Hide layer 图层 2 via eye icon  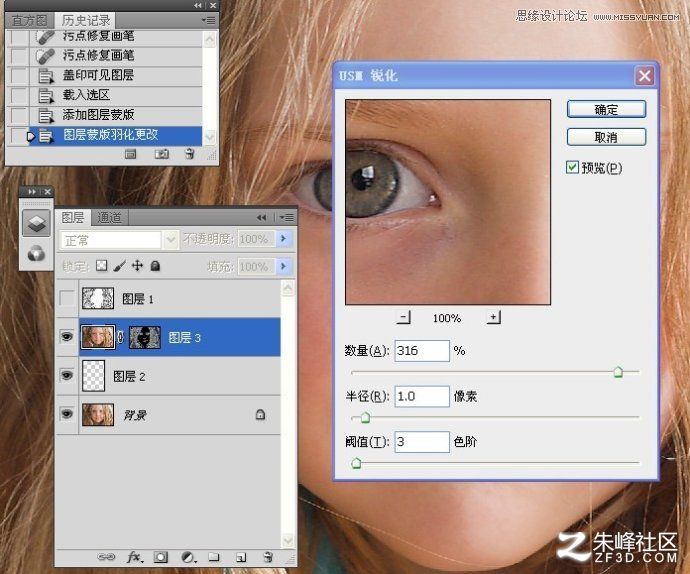tap(67, 375)
